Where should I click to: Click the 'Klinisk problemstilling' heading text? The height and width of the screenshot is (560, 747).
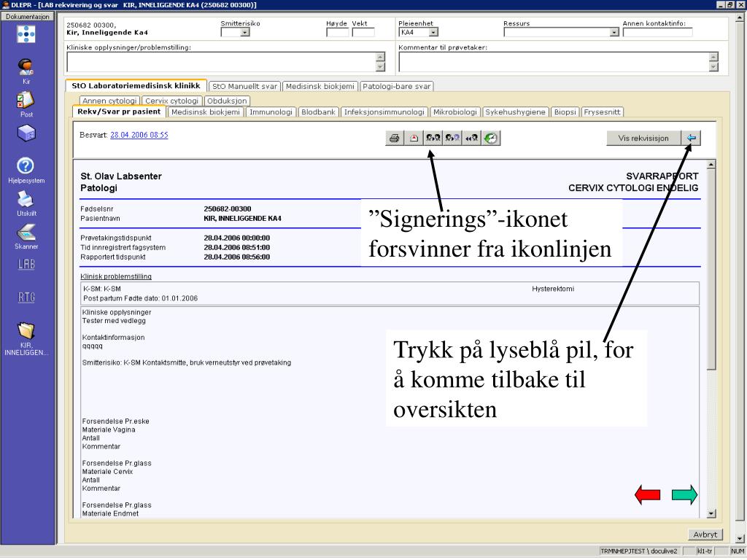pos(116,276)
